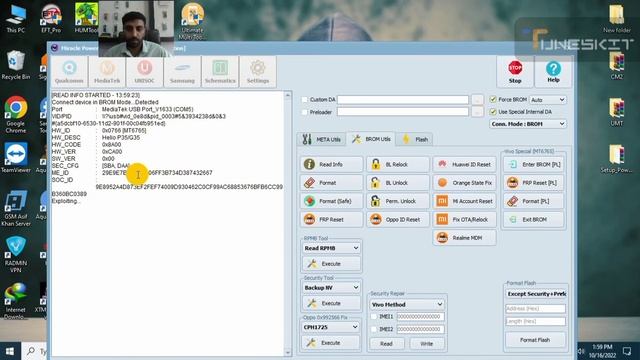Open the Schematics module
Image resolution: width=640 pixels, height=360 pixels.
click(x=220, y=72)
